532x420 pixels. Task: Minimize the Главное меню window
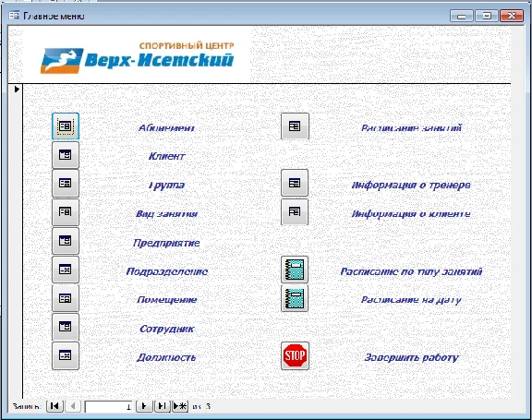pos(462,16)
